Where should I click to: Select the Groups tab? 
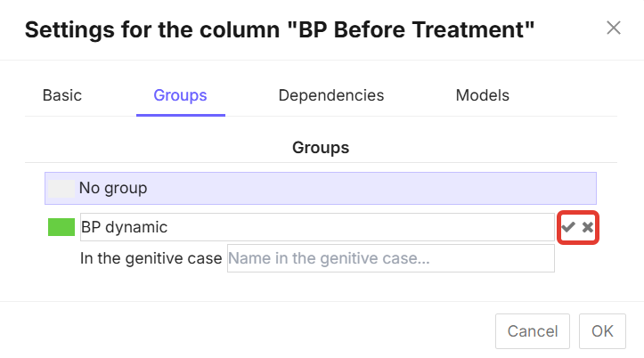180,95
